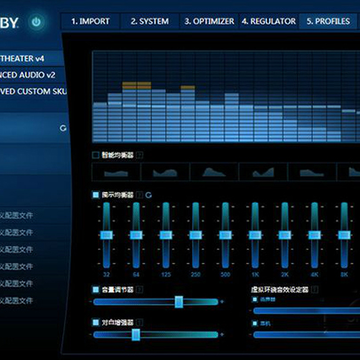Click the 4K equalizer band slider

[x=314, y=235]
